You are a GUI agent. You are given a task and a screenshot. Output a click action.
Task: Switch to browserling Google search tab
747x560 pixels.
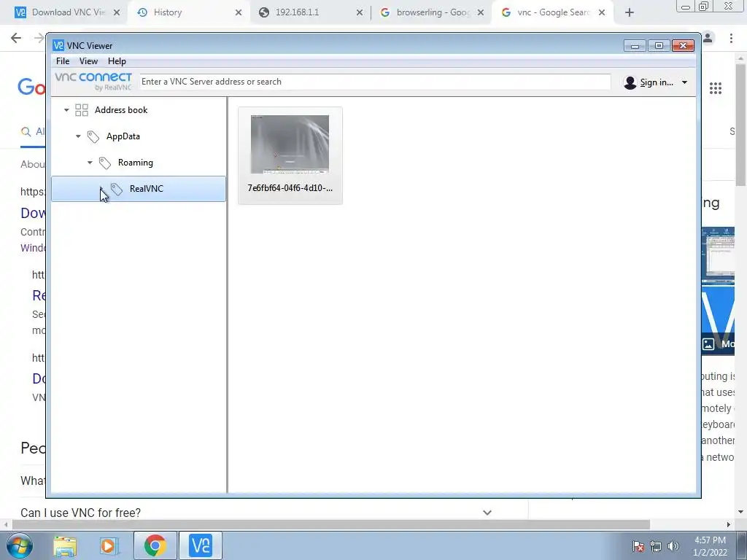(x=433, y=12)
